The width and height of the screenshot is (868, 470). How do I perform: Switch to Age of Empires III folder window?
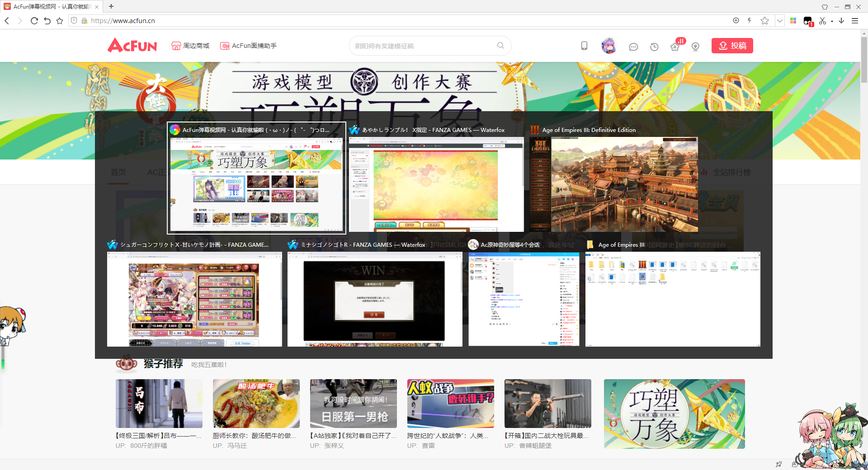coord(673,294)
